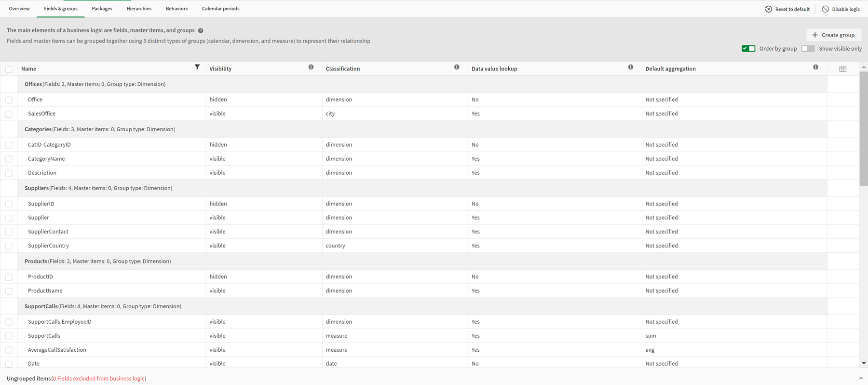868x385 pixels.
Task: Click the vertical scrollbar thumb
Action: [864, 128]
